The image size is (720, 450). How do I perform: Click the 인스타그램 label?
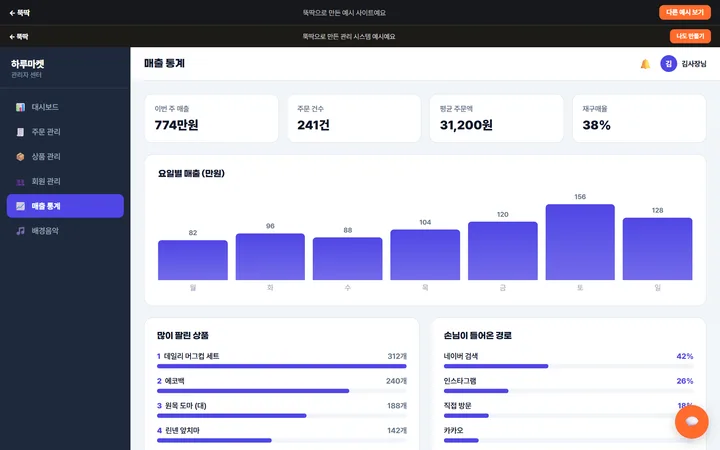coord(460,381)
